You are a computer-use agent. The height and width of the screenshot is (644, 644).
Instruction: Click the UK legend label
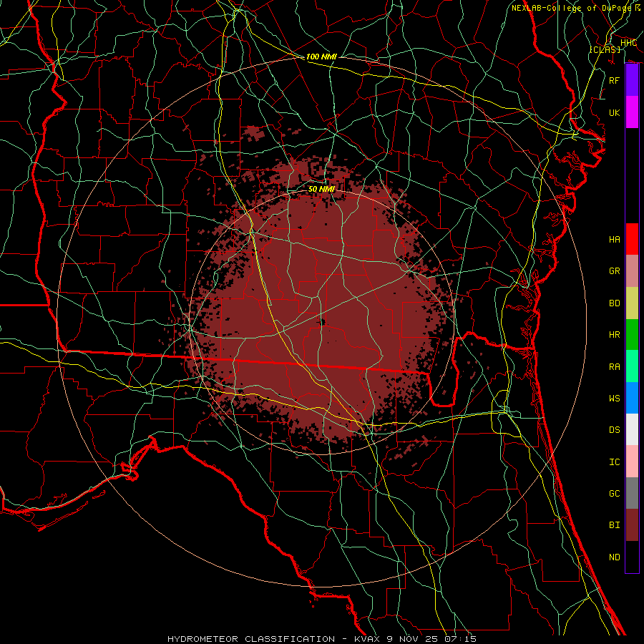(x=615, y=112)
